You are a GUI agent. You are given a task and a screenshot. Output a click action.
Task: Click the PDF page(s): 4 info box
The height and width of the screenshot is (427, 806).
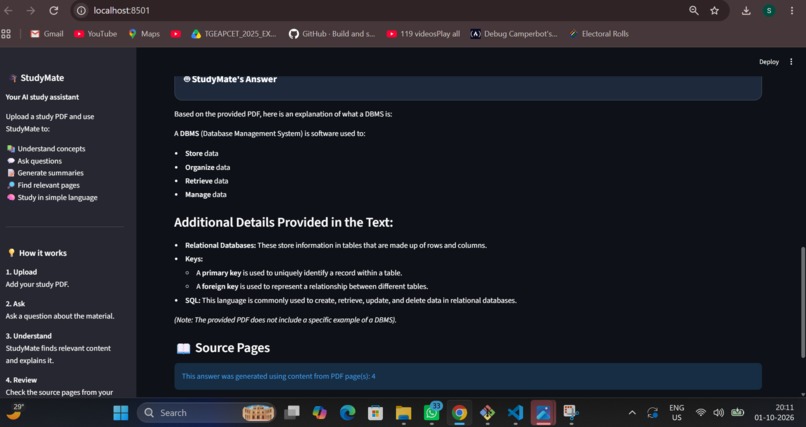[468, 376]
